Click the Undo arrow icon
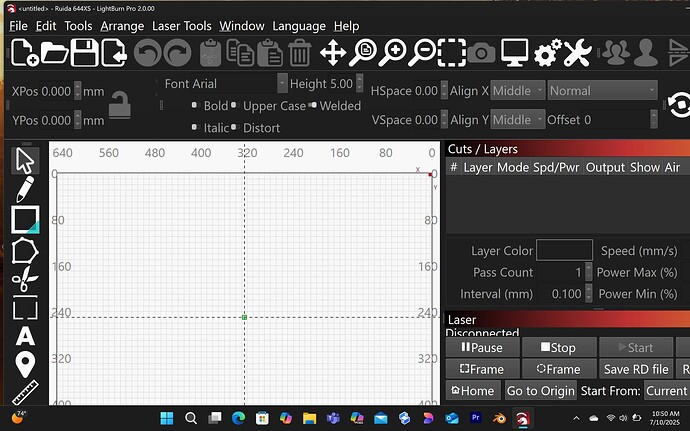The width and height of the screenshot is (690, 431). tap(147, 53)
